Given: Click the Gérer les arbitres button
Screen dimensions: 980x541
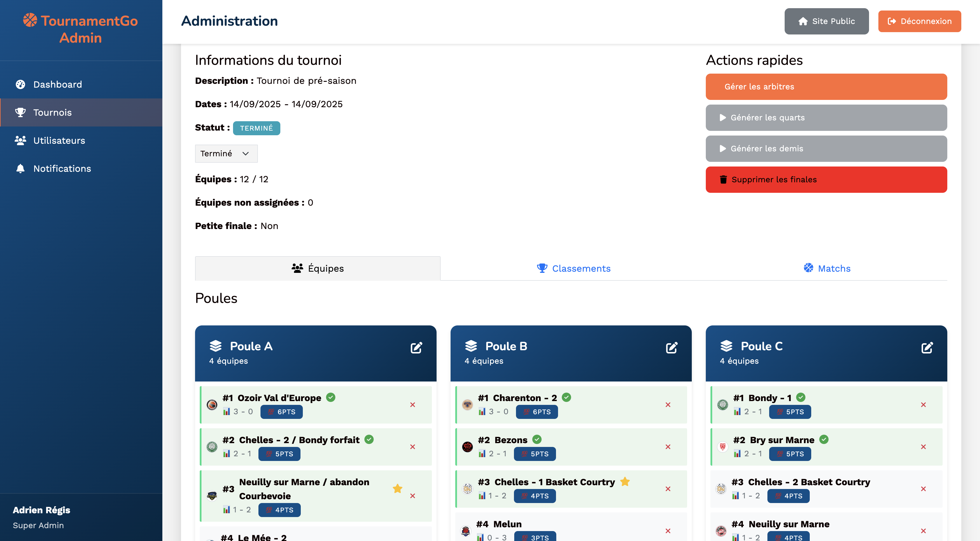Looking at the screenshot, I should [x=826, y=87].
